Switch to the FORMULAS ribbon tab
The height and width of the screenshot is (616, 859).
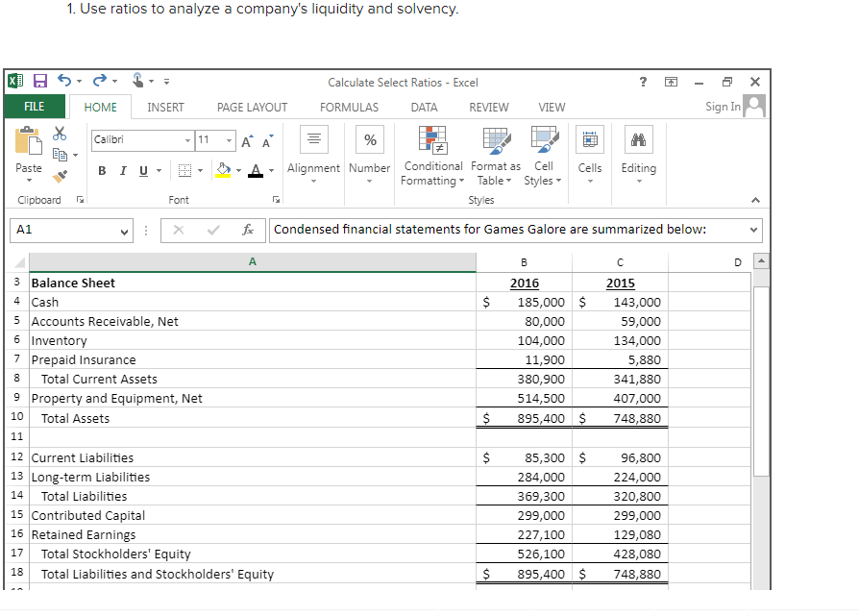click(x=349, y=107)
